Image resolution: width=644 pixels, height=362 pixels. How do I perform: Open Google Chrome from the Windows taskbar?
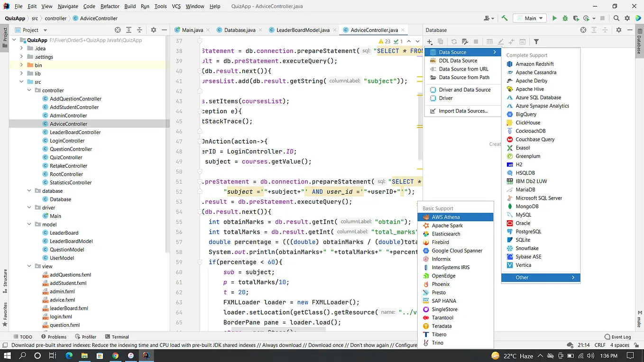coord(115,355)
